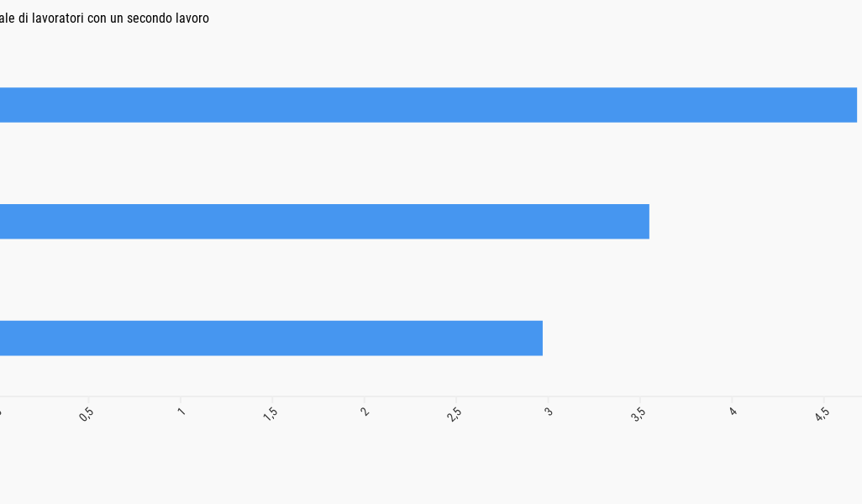Click the tick mark above the 4 label
862x504 pixels.
pyautogui.click(x=733, y=400)
